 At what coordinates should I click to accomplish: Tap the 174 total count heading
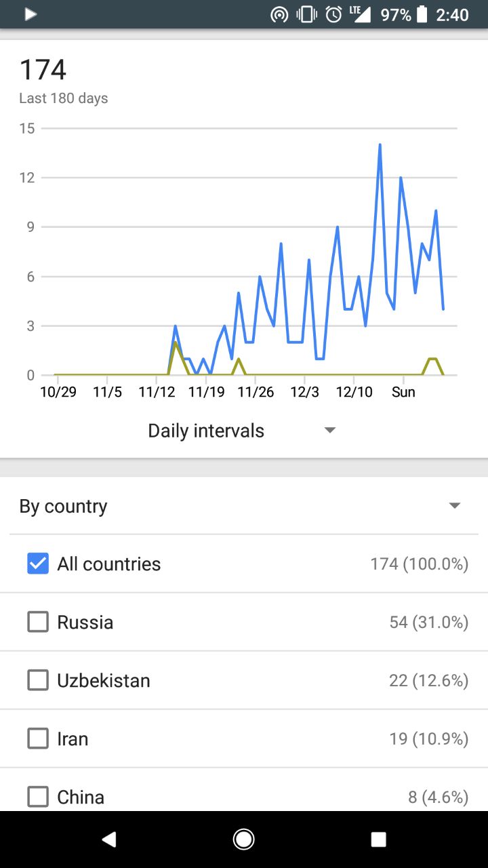(x=43, y=70)
